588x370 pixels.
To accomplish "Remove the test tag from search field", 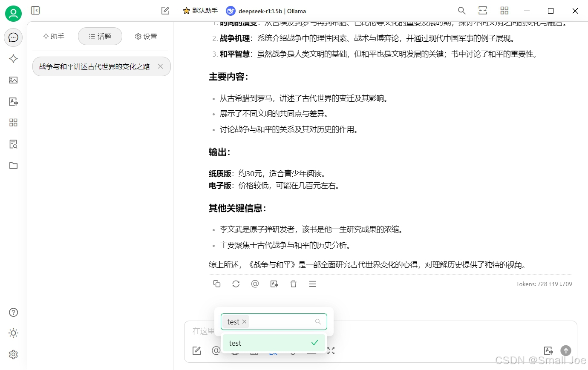I will (244, 322).
